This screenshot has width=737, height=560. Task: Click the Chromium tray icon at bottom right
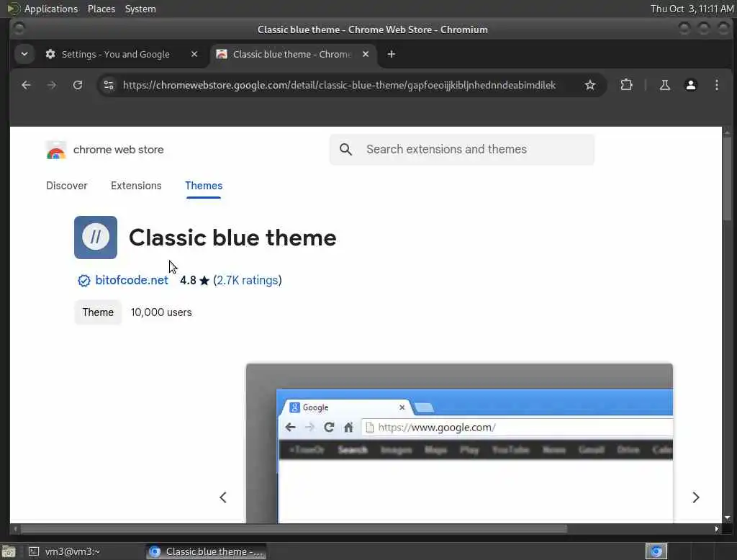click(656, 551)
